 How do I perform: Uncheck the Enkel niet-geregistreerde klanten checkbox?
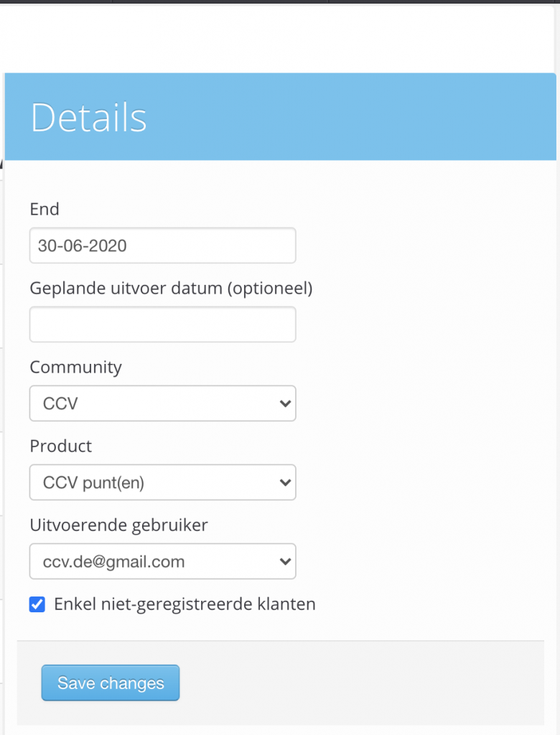pyautogui.click(x=37, y=604)
